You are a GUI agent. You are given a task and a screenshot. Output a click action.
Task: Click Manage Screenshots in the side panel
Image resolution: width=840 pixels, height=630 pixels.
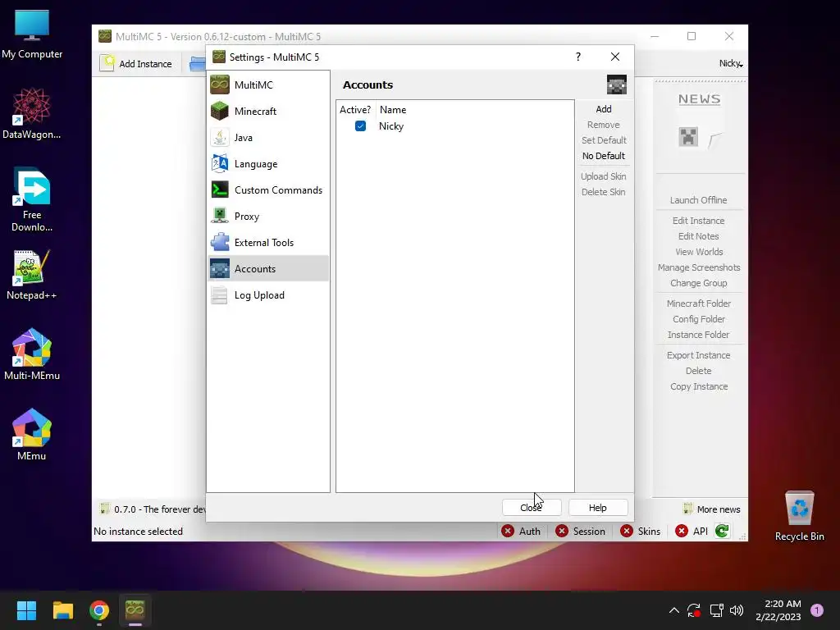point(698,267)
